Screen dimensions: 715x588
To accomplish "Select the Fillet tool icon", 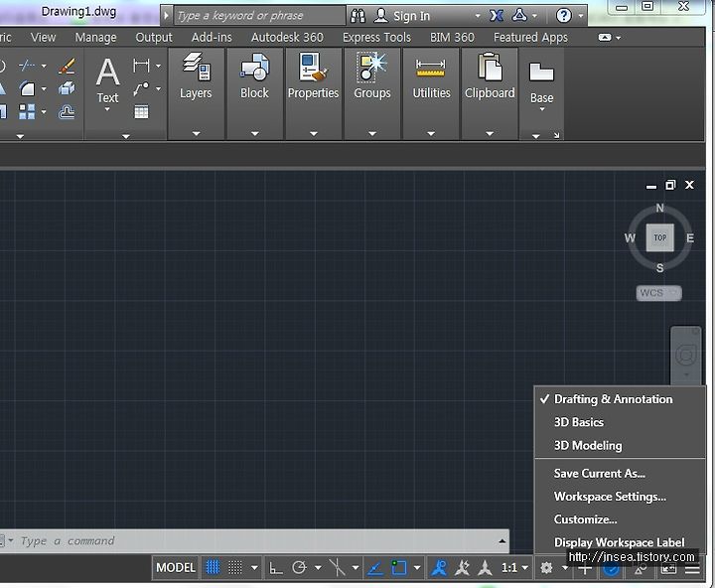I will tap(27, 88).
